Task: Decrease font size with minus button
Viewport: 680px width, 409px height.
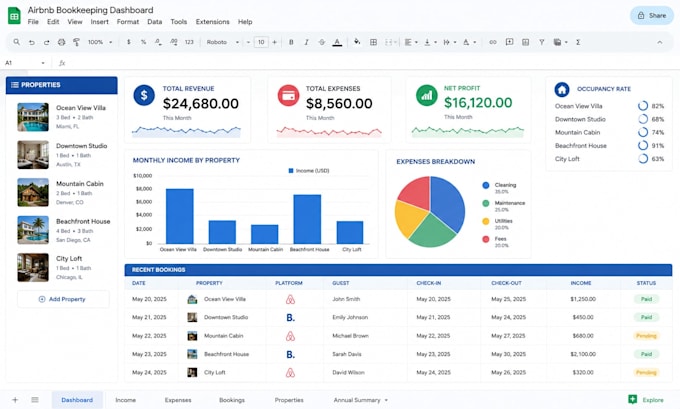Action: tap(248, 42)
